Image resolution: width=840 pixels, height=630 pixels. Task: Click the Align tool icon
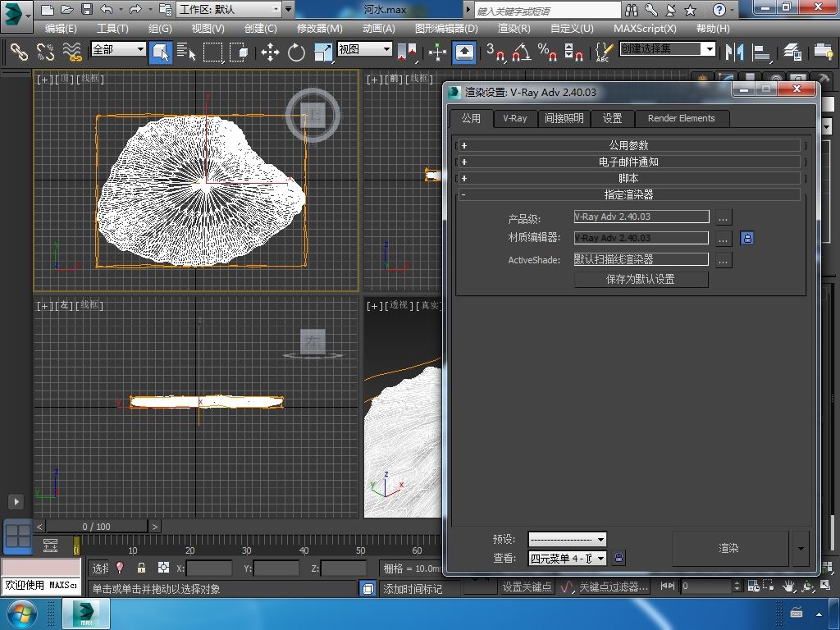(761, 52)
